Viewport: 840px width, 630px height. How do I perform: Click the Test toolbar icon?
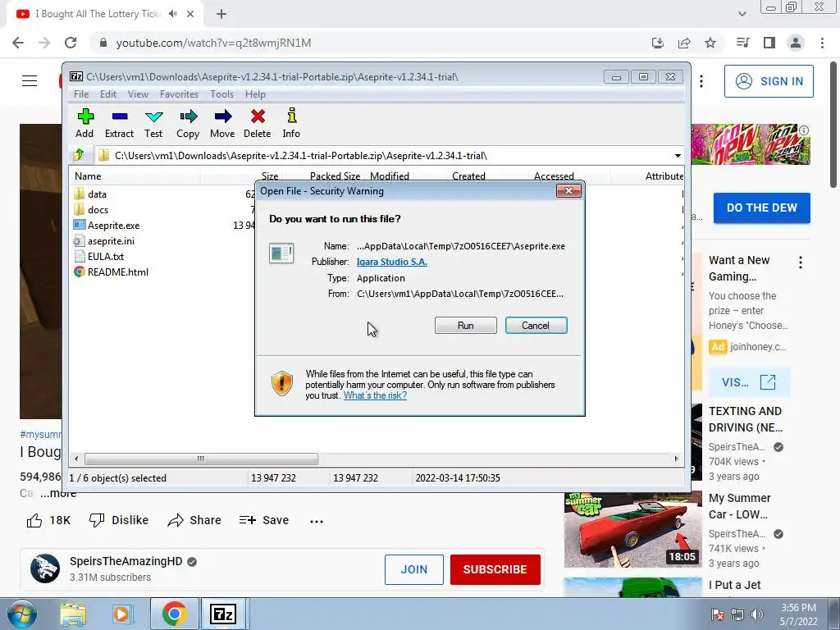tap(153, 124)
